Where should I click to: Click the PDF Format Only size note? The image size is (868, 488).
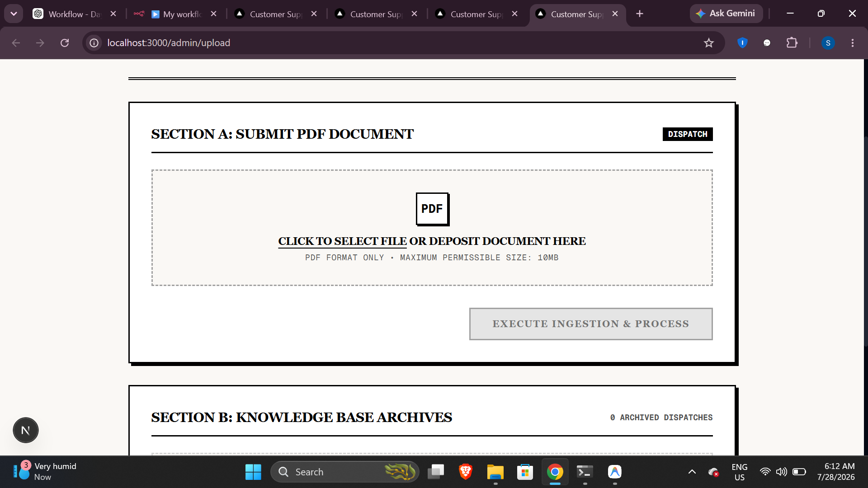(x=432, y=258)
